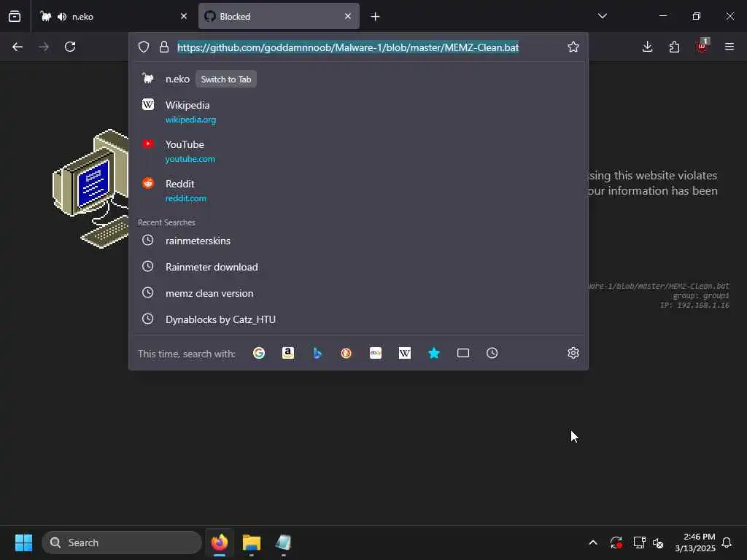Screen dimensions: 747x560
Task: Search this time with eBay
Action: 376,353
